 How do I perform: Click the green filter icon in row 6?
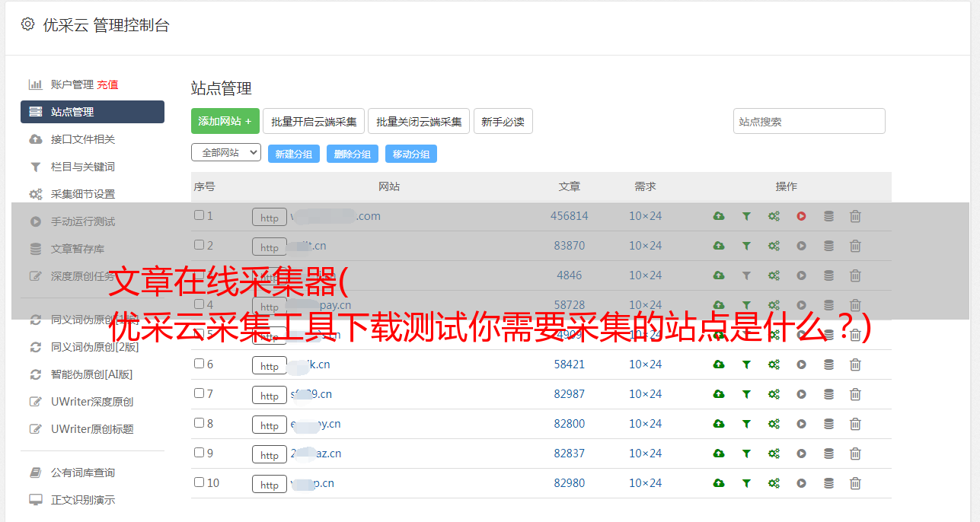click(x=746, y=364)
